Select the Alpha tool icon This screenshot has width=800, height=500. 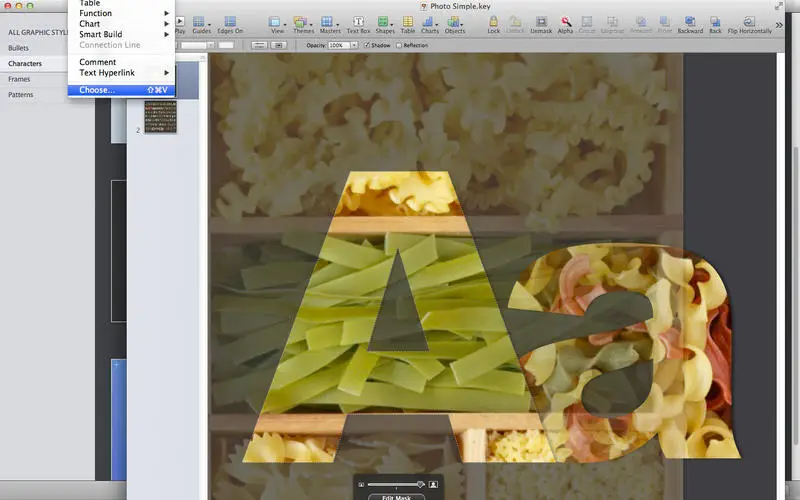tap(565, 24)
